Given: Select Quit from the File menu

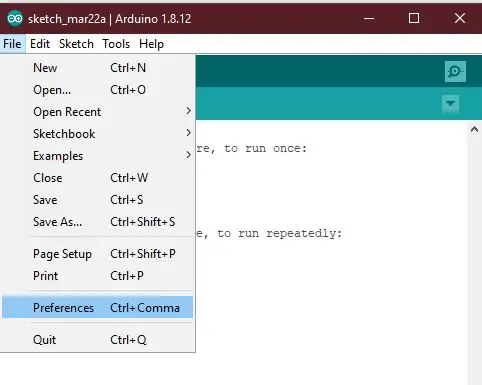Looking at the screenshot, I should [97, 340].
